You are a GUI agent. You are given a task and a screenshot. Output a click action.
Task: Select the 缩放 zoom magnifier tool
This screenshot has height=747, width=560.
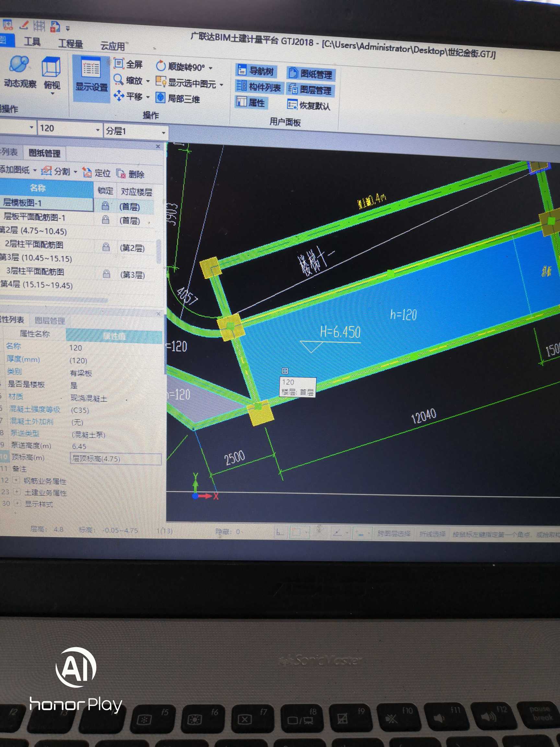click(128, 80)
